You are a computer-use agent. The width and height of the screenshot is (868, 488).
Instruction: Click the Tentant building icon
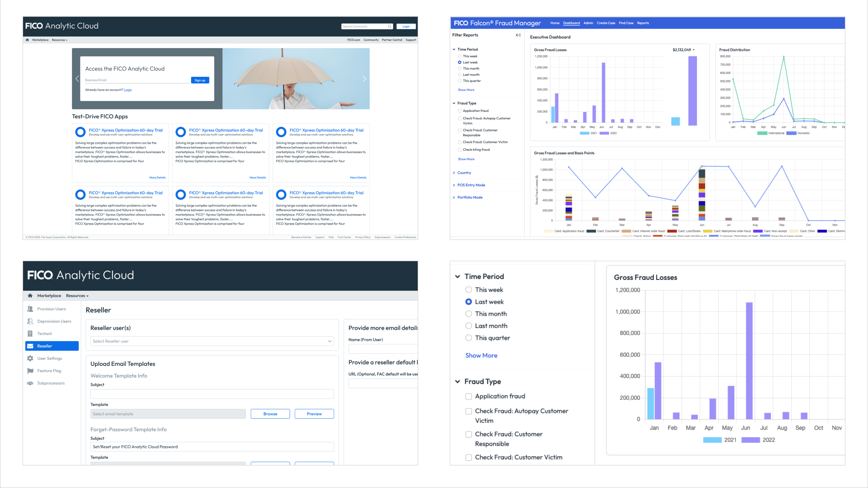coord(30,333)
